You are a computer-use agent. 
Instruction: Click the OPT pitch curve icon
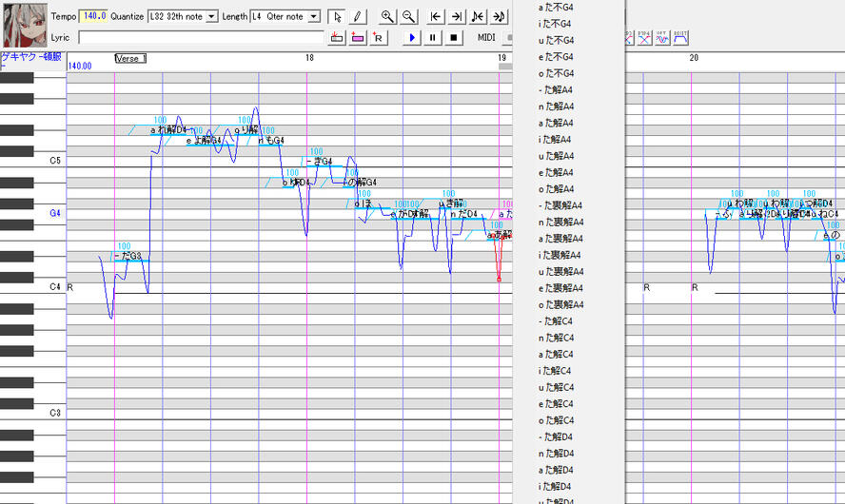[x=662, y=38]
